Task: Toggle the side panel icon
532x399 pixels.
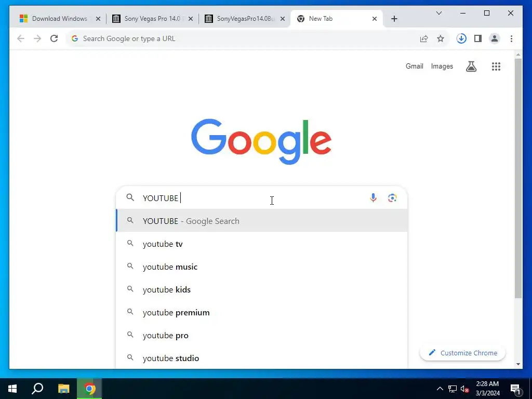Action: (478, 38)
